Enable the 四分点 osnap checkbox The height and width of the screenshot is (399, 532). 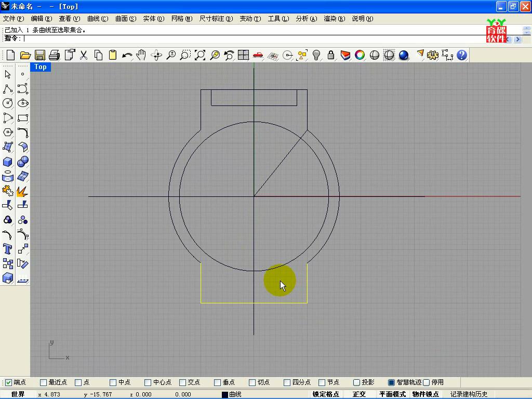pyautogui.click(x=287, y=382)
